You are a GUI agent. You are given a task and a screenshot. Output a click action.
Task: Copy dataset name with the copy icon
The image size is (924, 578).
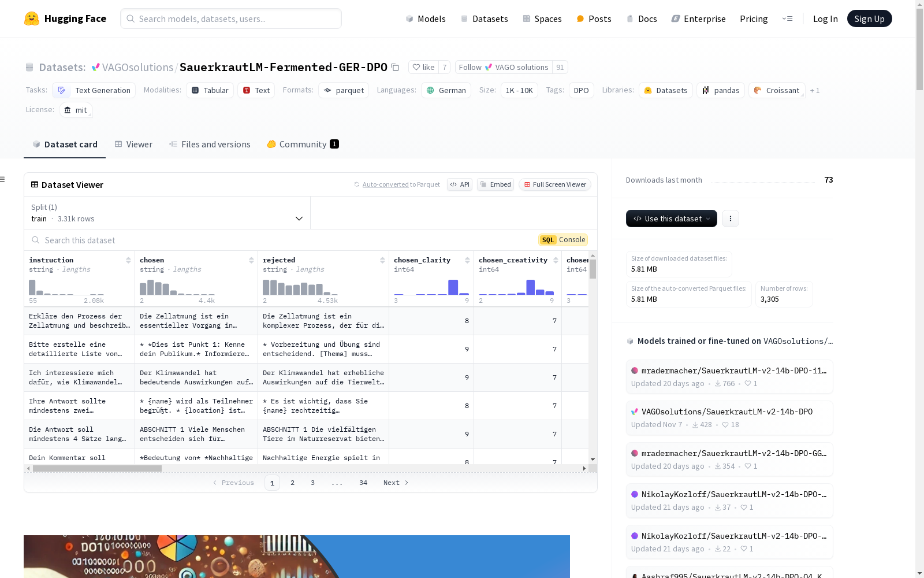[395, 67]
